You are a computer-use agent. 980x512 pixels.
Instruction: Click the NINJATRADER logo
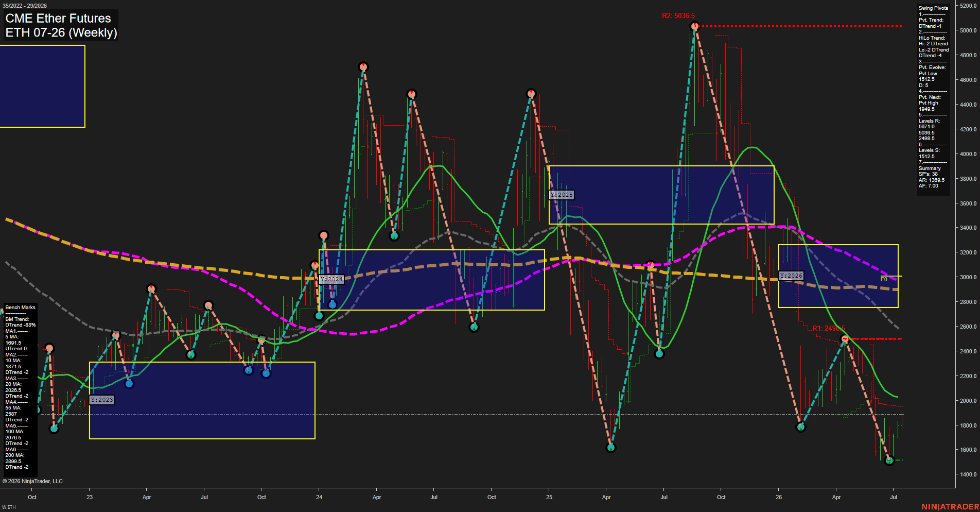950,507
